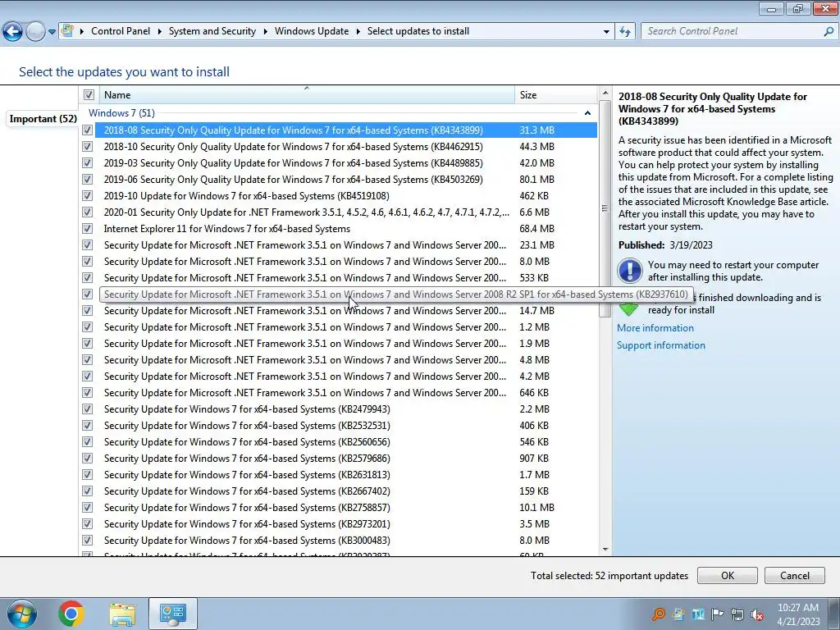
Task: Select 2019-10 Update for Windows 7 KB4519108
Action: [346, 196]
